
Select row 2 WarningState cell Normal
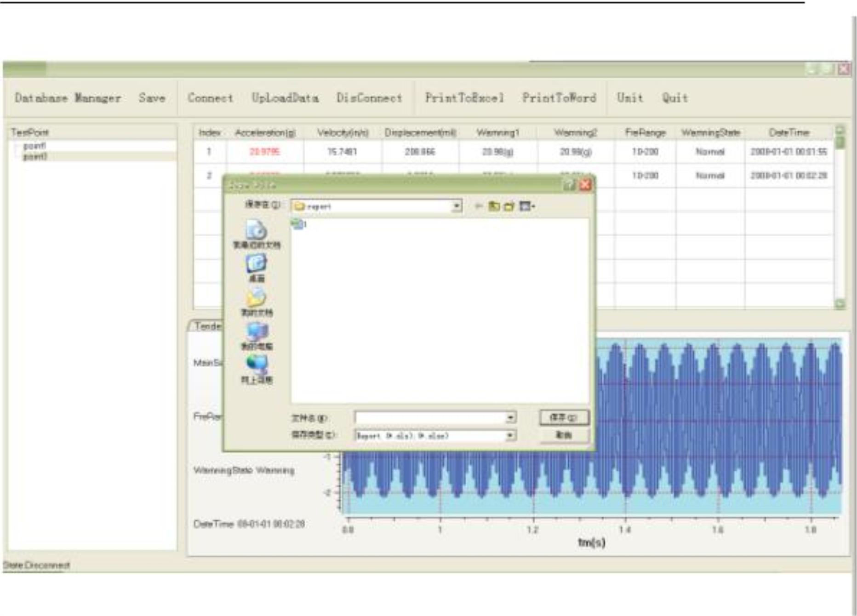pos(710,176)
